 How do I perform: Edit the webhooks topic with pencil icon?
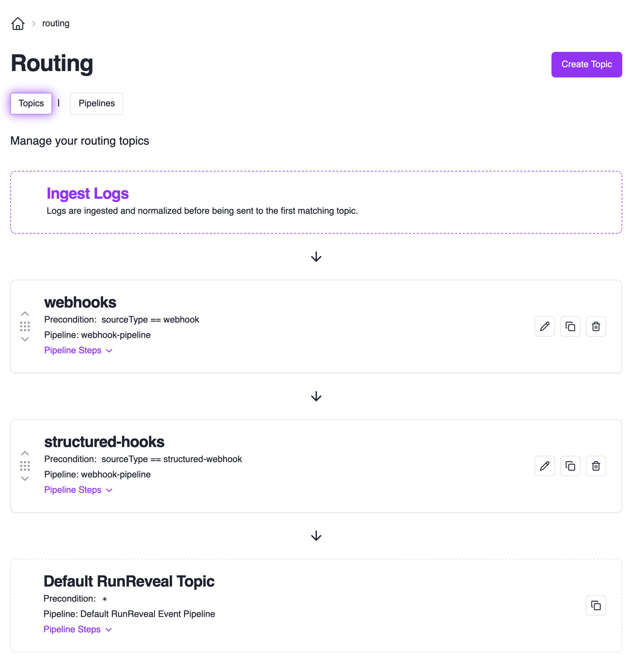click(x=544, y=326)
